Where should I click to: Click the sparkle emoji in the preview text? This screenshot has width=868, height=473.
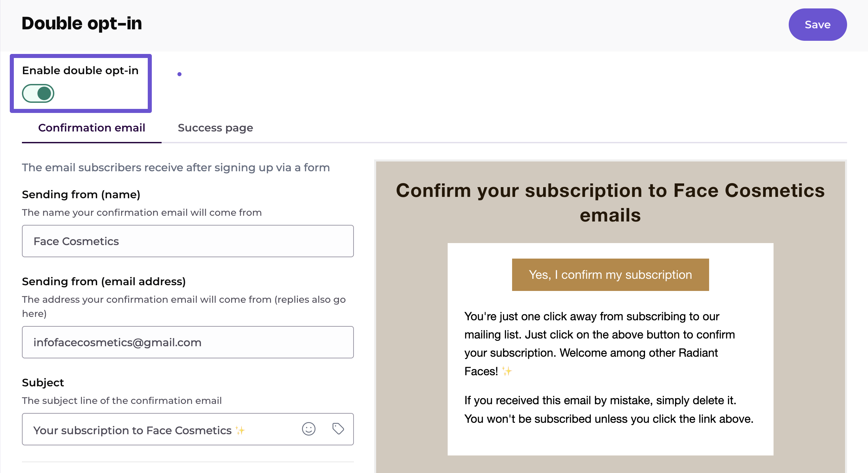point(506,371)
